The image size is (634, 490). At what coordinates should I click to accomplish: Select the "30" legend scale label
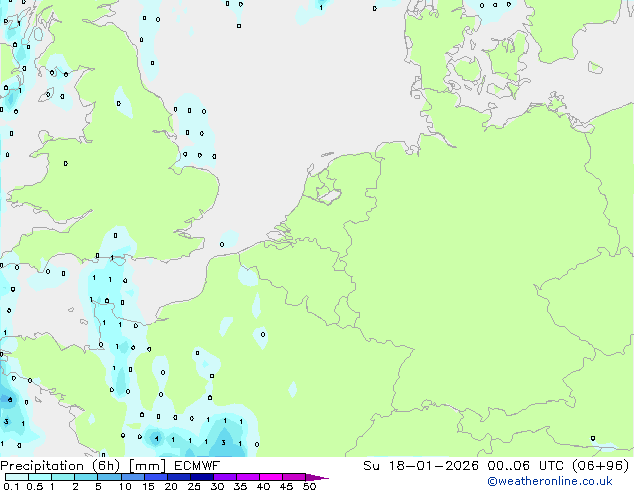[217, 486]
